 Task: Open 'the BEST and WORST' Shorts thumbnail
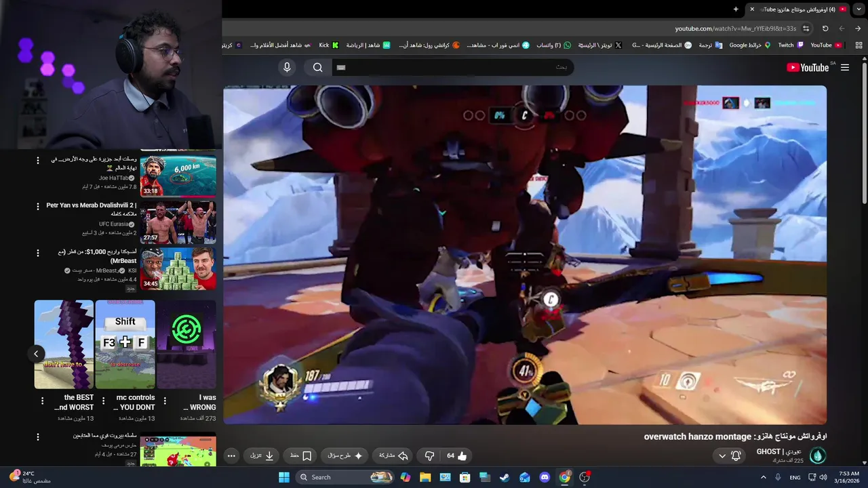click(x=64, y=344)
